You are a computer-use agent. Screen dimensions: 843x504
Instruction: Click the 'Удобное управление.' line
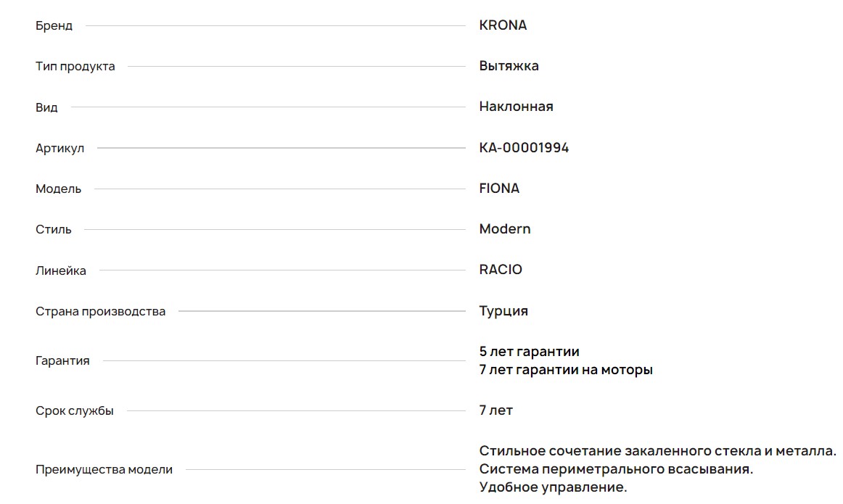553,487
